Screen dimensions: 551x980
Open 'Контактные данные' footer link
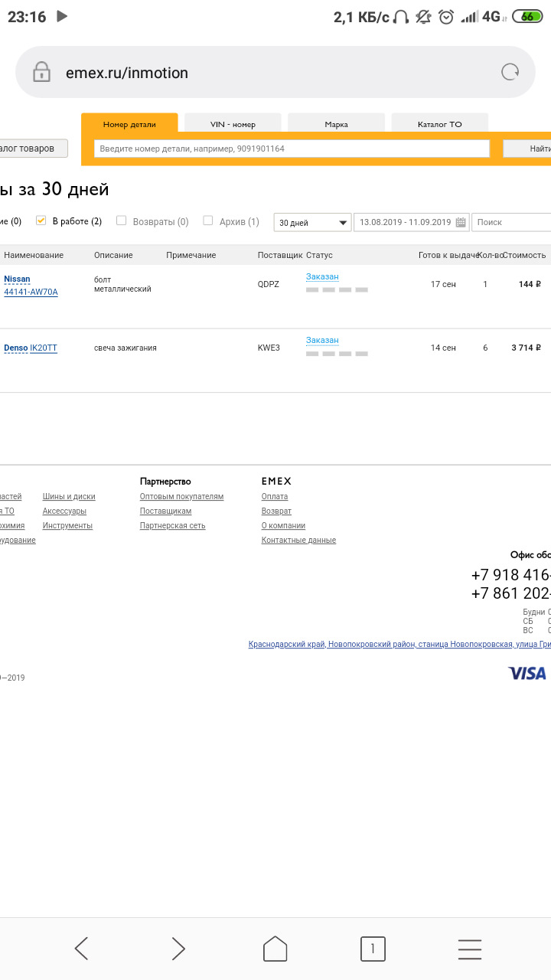(298, 540)
